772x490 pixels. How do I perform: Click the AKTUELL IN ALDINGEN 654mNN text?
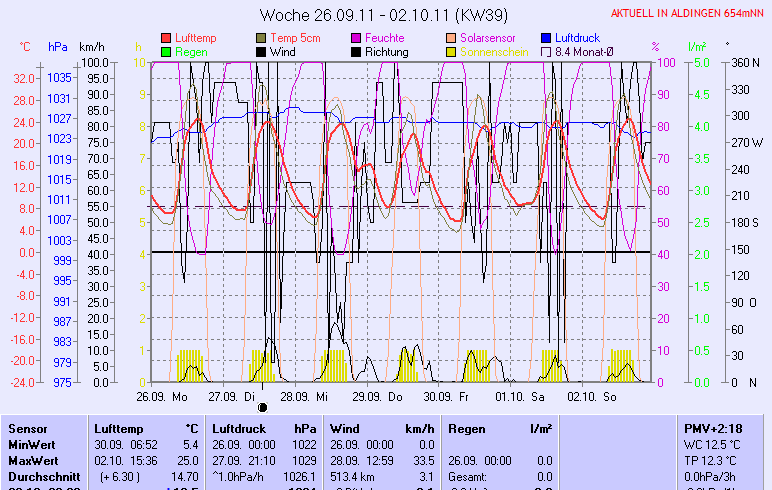[x=689, y=13]
